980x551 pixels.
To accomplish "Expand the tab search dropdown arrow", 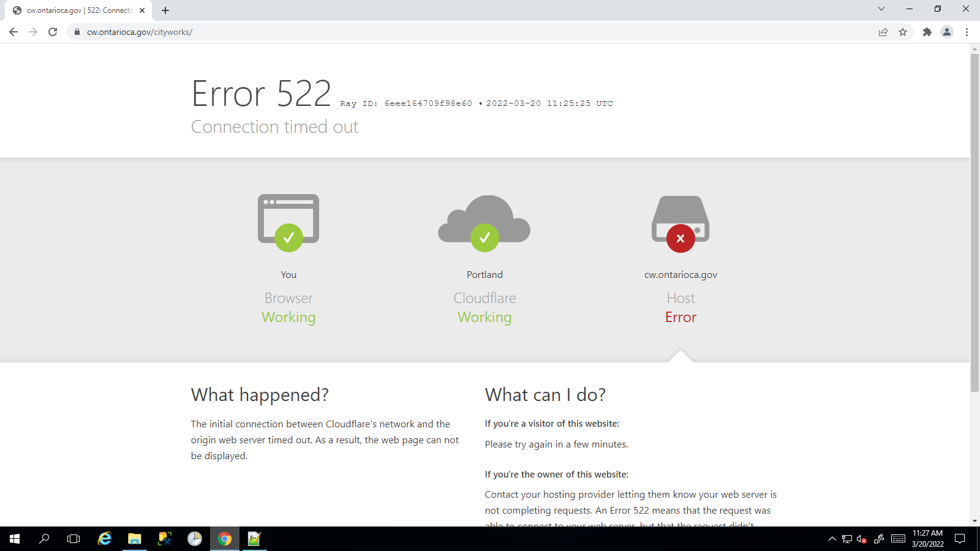I will pyautogui.click(x=881, y=9).
